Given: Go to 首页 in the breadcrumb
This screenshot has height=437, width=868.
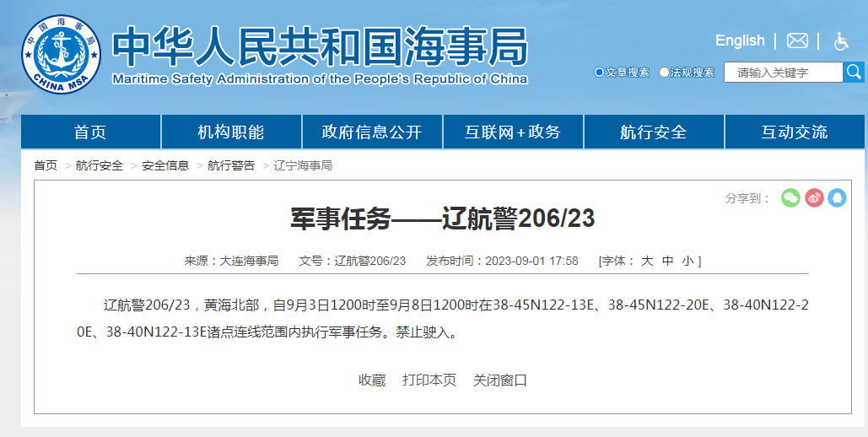Looking at the screenshot, I should pyautogui.click(x=46, y=165).
